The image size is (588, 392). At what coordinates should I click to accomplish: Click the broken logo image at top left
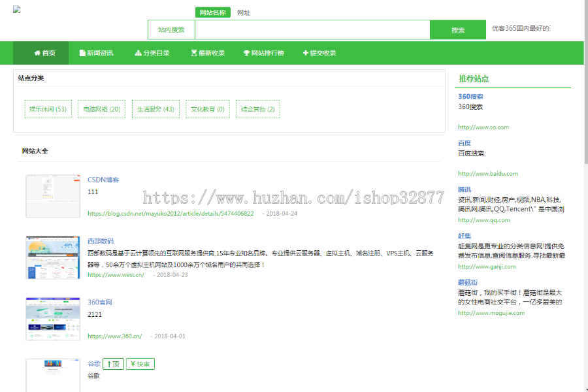pyautogui.click(x=16, y=10)
